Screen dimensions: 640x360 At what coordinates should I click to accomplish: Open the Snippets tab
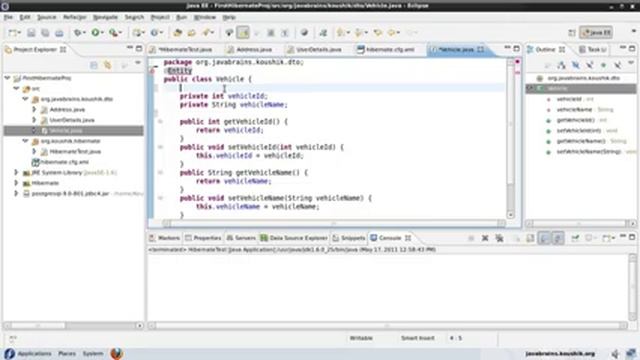click(x=349, y=238)
